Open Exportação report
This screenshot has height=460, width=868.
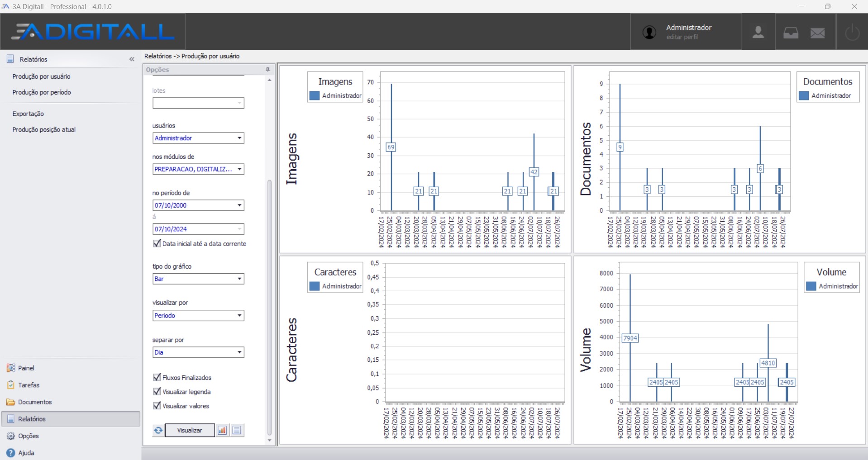28,114
